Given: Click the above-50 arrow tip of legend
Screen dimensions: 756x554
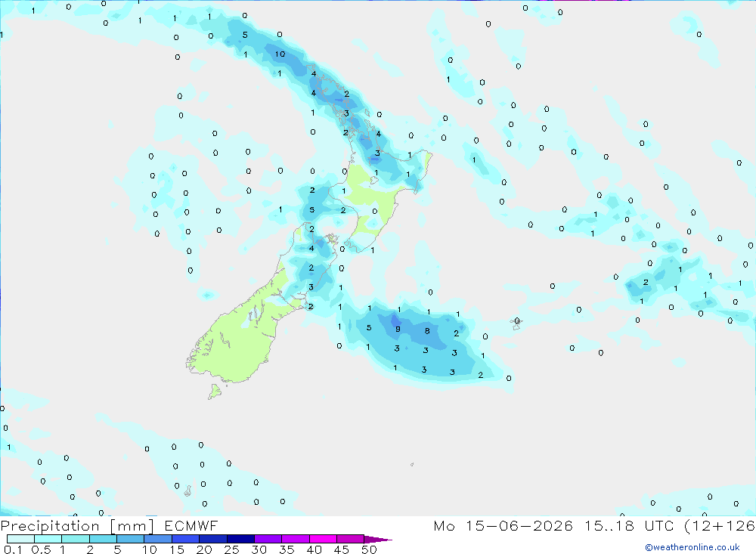Looking at the screenshot, I should click(x=378, y=540).
